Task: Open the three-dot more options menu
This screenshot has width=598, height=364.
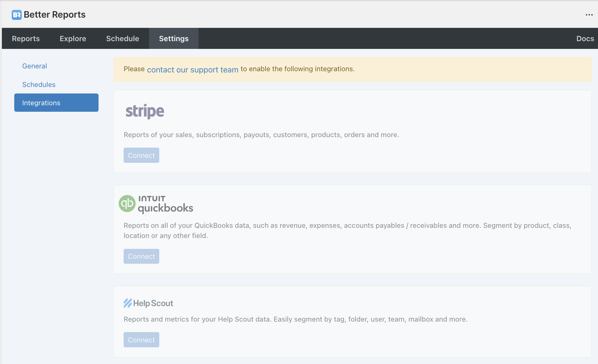Action: (589, 15)
